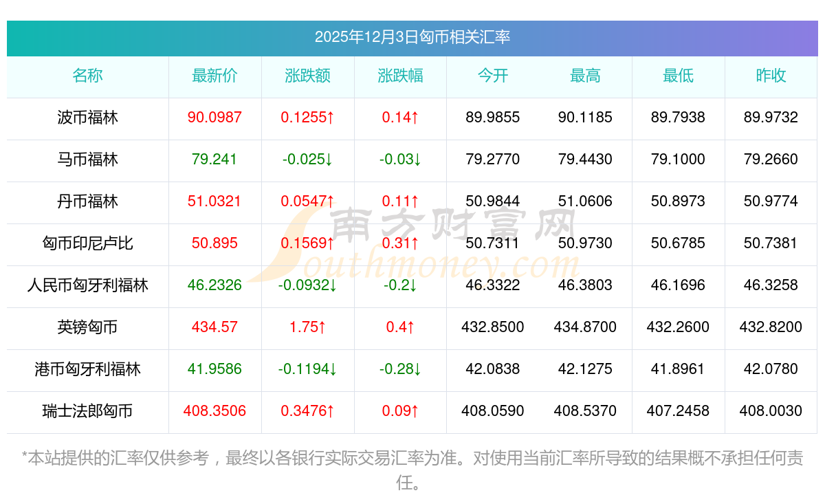Click the '最高' column header
This screenshot has width=825, height=504.
click(586, 76)
